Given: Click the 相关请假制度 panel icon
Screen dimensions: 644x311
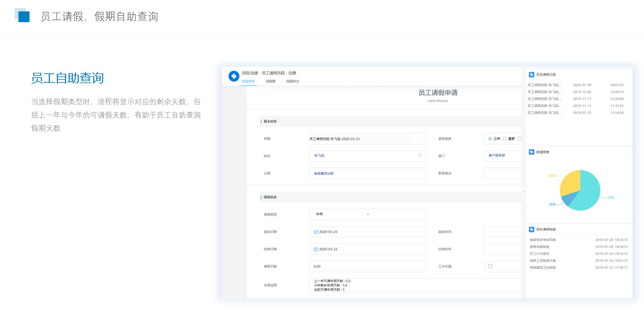Looking at the screenshot, I should tap(531, 229).
